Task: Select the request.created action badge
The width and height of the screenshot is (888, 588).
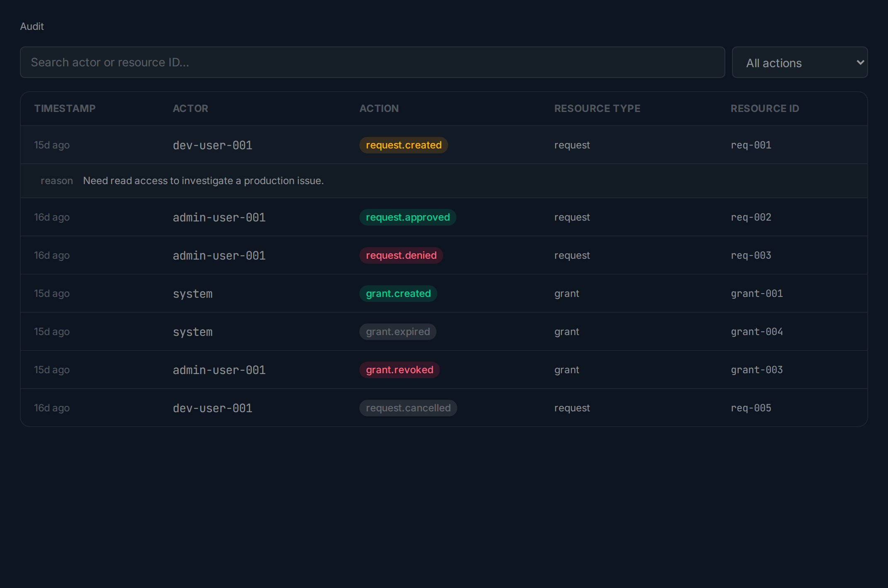Action: [403, 145]
